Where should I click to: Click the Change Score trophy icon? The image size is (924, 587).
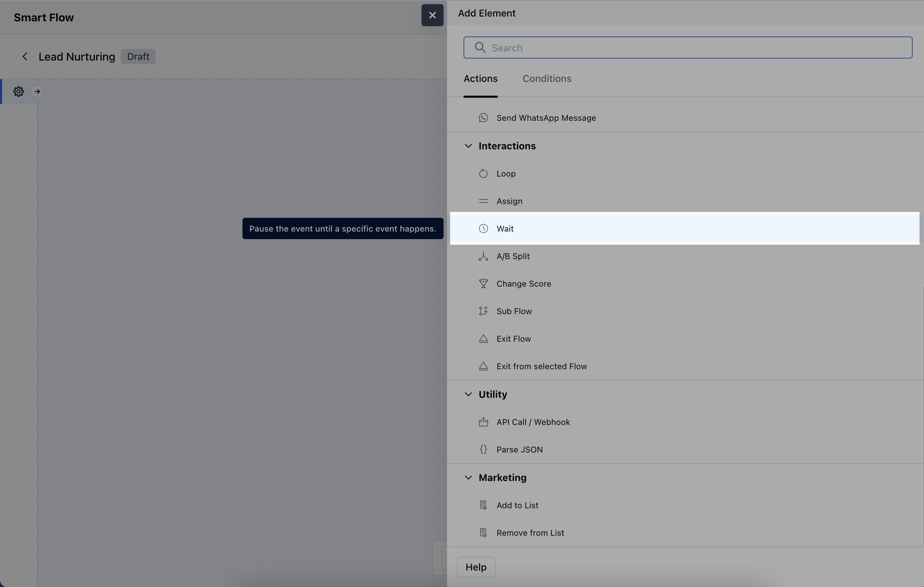pyautogui.click(x=483, y=284)
